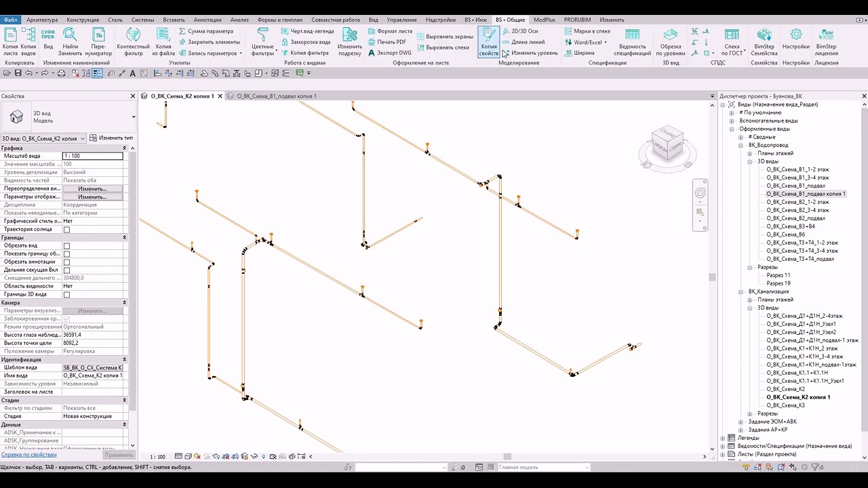This screenshot has width=868, height=488.
Task: Open the Файл menu tab
Action: tap(10, 20)
